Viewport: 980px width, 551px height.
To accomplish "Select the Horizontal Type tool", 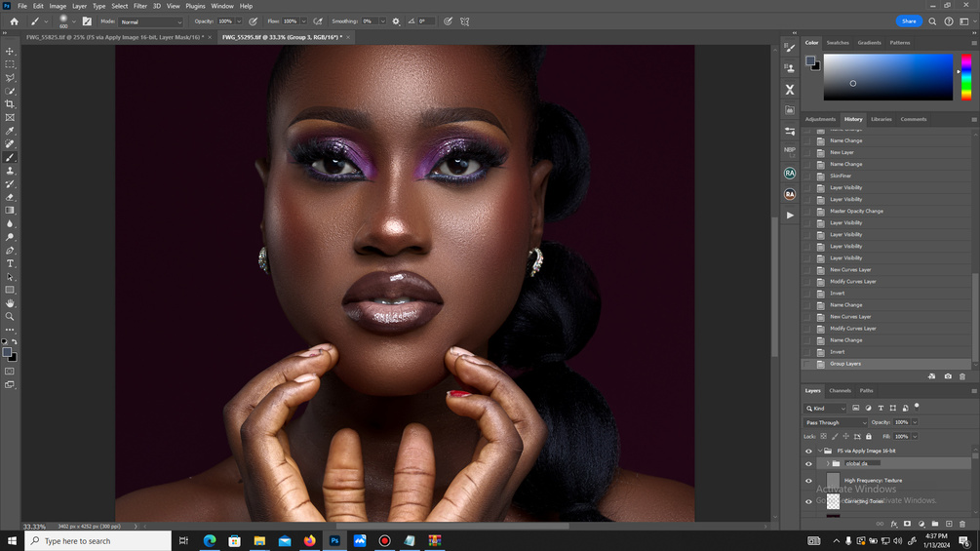I will [10, 263].
